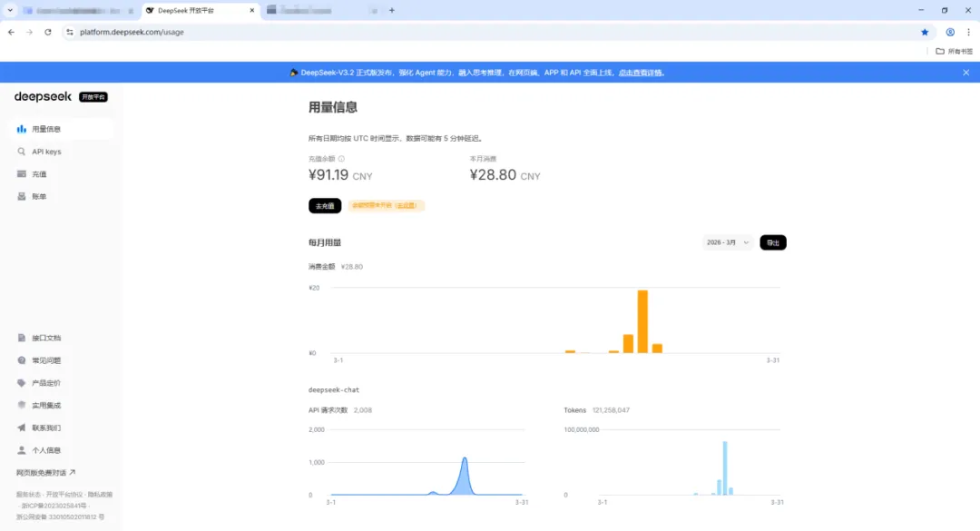Open the 隐私政策 footer link
This screenshot has height=531, width=980.
coord(100,494)
